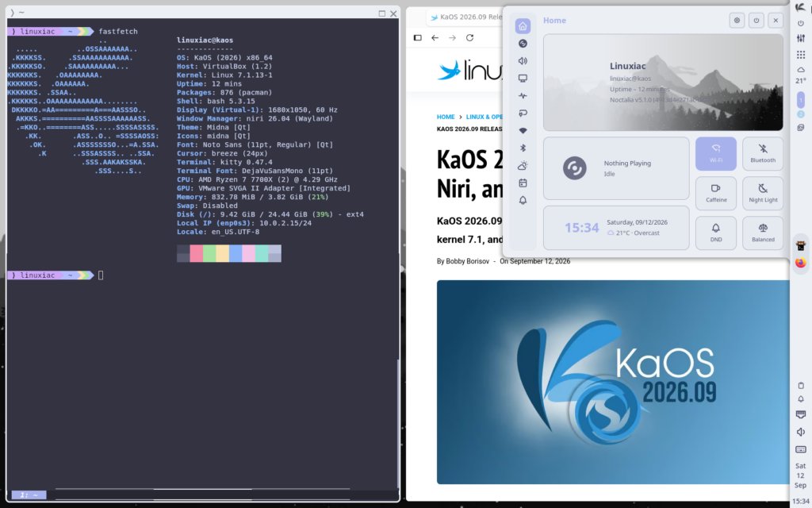Click the terminal scrollbar on right edge
Viewport: 812px width, 508px height.
tap(398, 422)
